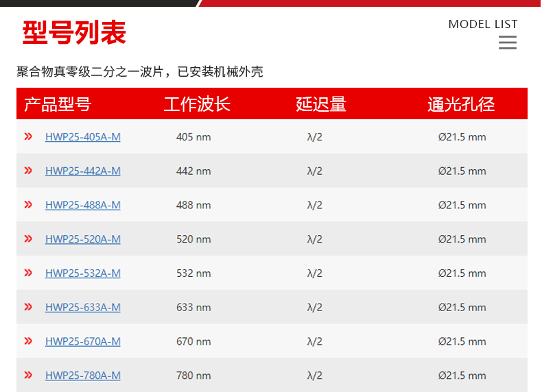Click the 聚合物真零级二分之一波片 description line
The width and height of the screenshot is (542, 392).
[140, 72]
